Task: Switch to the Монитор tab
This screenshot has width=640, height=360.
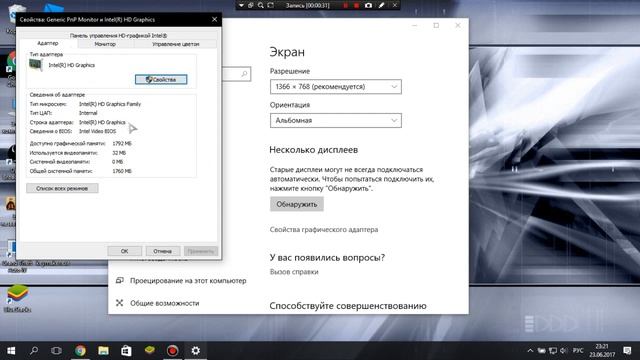Action: point(105,44)
